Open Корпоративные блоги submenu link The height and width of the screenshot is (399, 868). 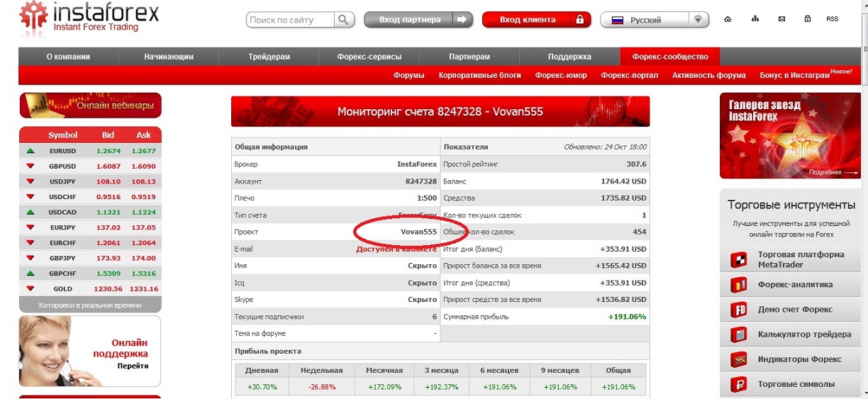[x=480, y=75]
